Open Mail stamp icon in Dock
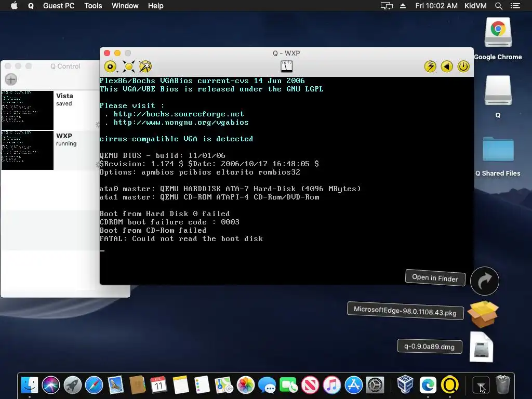Image resolution: width=532 pixels, height=399 pixels. click(x=116, y=385)
